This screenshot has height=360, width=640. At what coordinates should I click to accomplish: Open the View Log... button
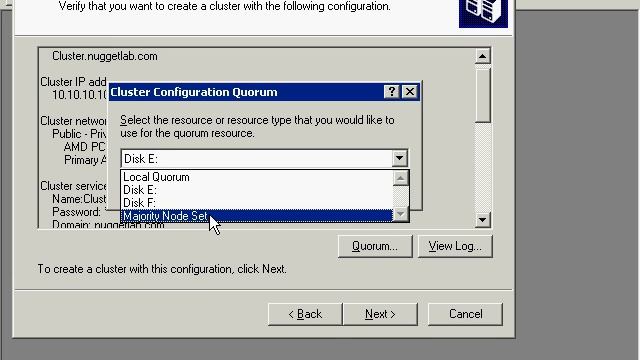click(455, 246)
